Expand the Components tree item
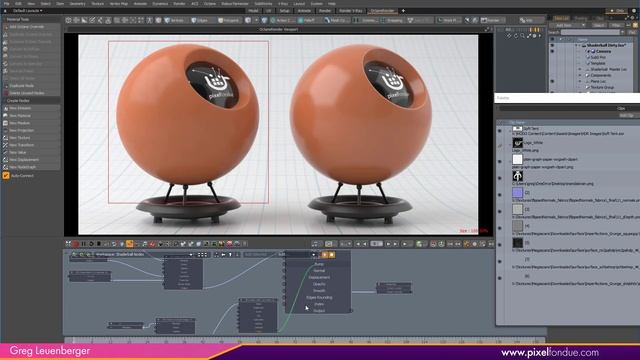Viewport: 640px width, 360px height. coord(580,75)
